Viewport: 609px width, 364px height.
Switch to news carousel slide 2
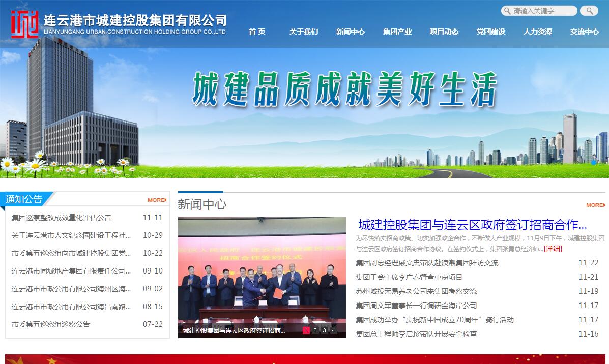click(x=315, y=330)
